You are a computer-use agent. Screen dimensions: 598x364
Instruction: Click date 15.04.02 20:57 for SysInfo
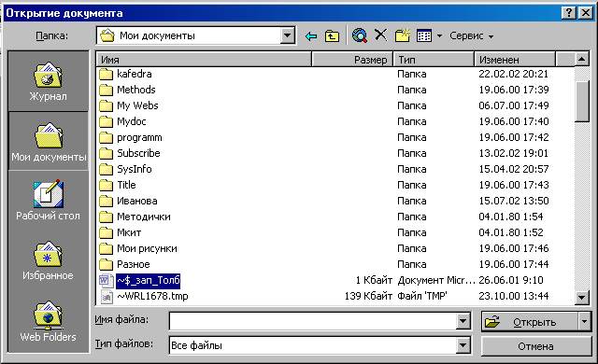point(514,169)
